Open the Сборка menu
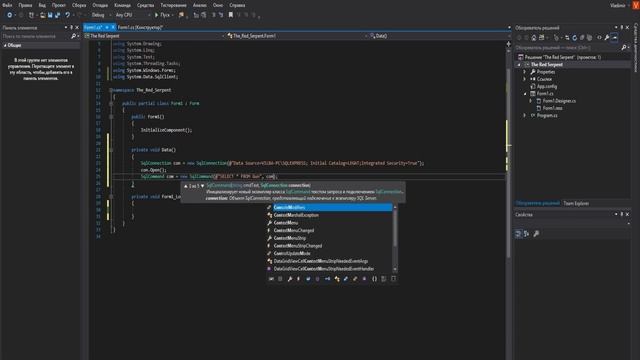This screenshot has height=360, width=640. [x=79, y=5]
